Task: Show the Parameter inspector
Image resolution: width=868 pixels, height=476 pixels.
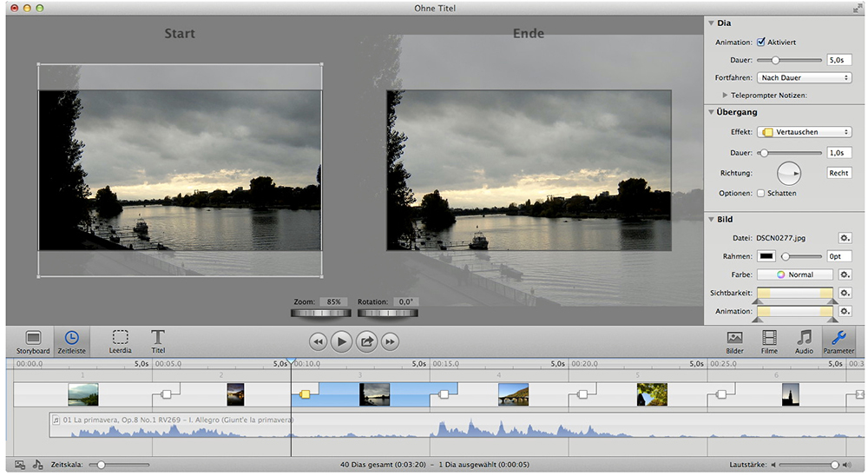Action: pyautogui.click(x=838, y=340)
